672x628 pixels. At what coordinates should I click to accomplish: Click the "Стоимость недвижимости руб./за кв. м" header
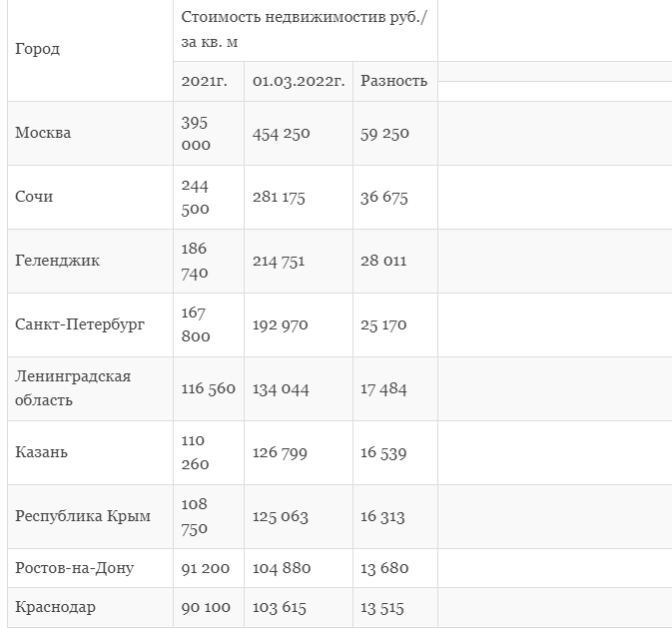click(x=304, y=30)
